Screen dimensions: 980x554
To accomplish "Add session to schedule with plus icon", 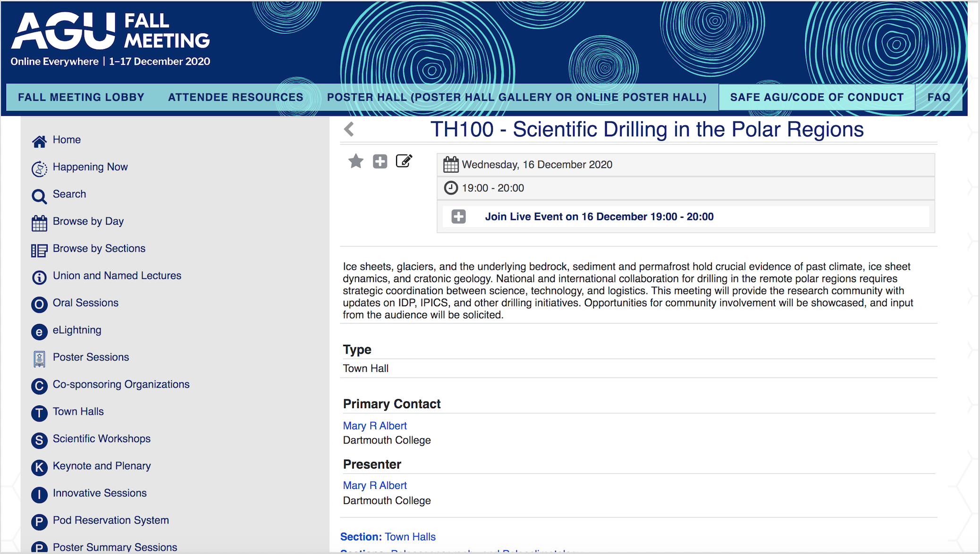I will pos(380,161).
